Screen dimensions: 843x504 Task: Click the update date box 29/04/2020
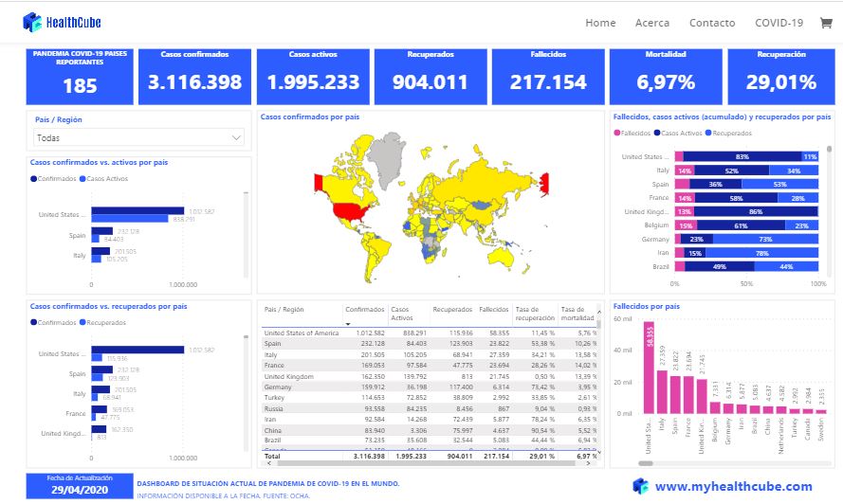tap(80, 486)
